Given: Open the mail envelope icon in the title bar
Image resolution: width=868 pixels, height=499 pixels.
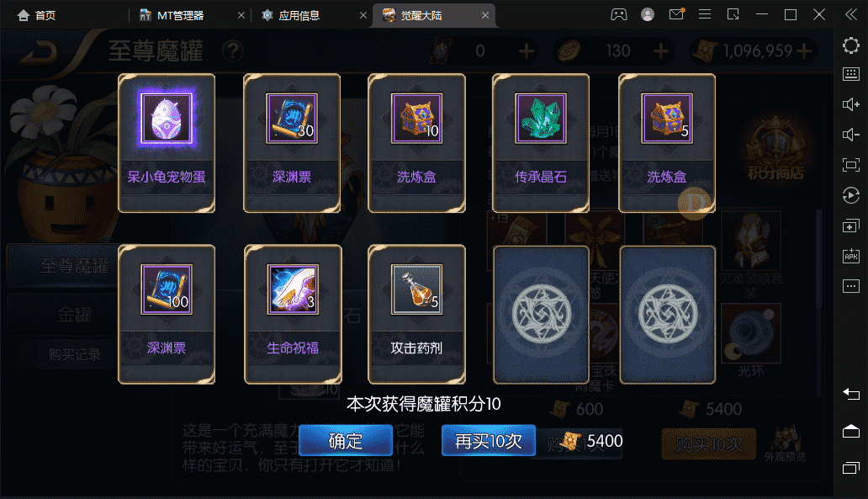Looking at the screenshot, I should point(676,14).
